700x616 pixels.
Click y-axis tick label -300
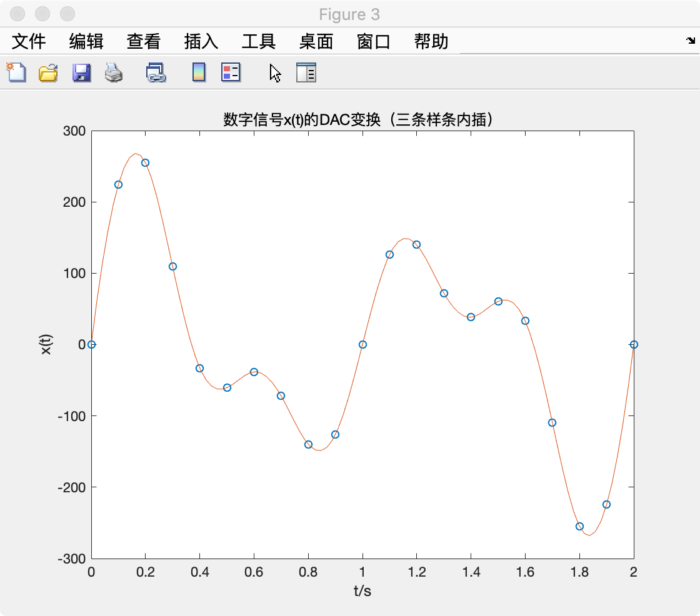(71, 559)
